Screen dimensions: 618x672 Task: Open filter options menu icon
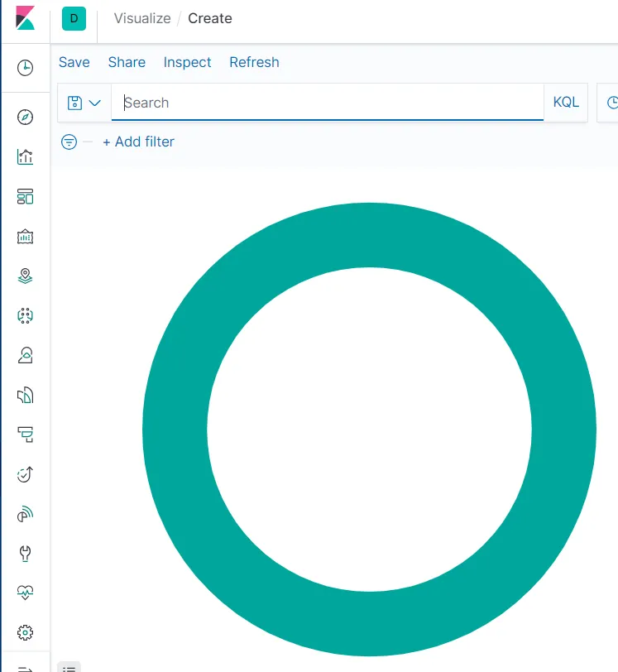(69, 142)
